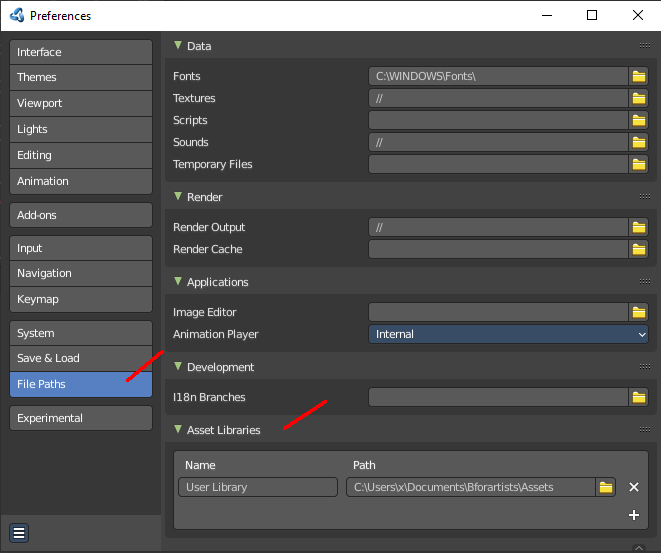Collapse the Development panel

click(178, 366)
